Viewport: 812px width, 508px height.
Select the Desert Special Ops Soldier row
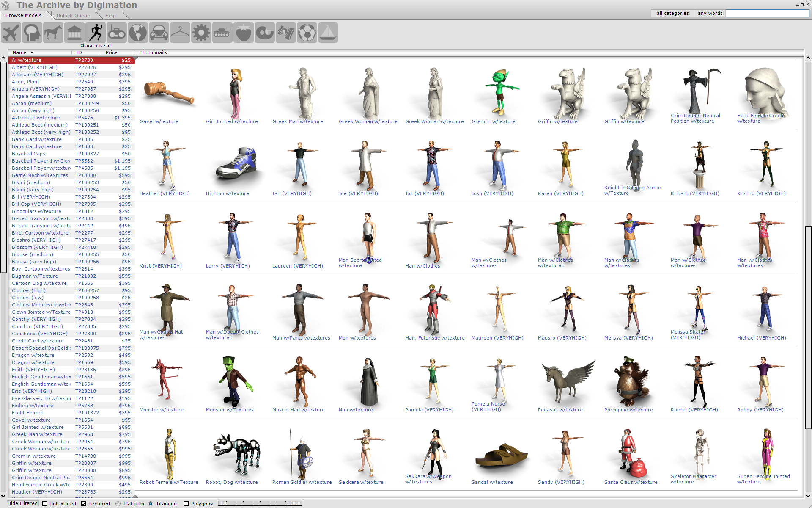pyautogui.click(x=71, y=348)
